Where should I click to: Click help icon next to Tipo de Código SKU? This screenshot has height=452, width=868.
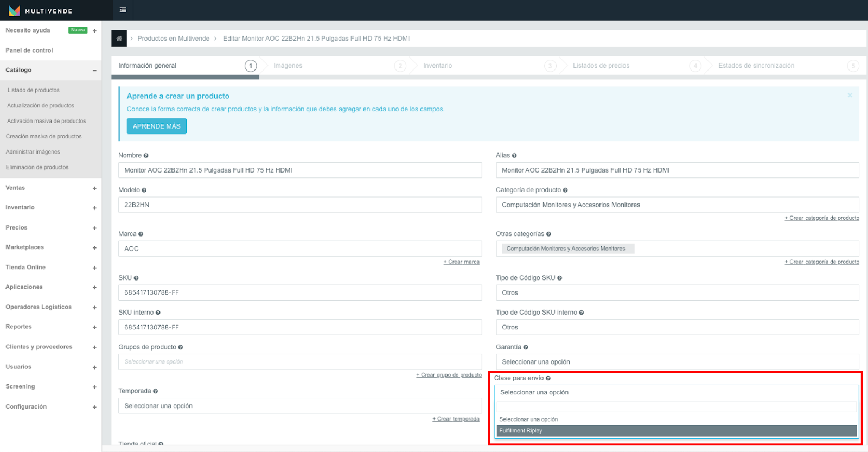click(559, 278)
